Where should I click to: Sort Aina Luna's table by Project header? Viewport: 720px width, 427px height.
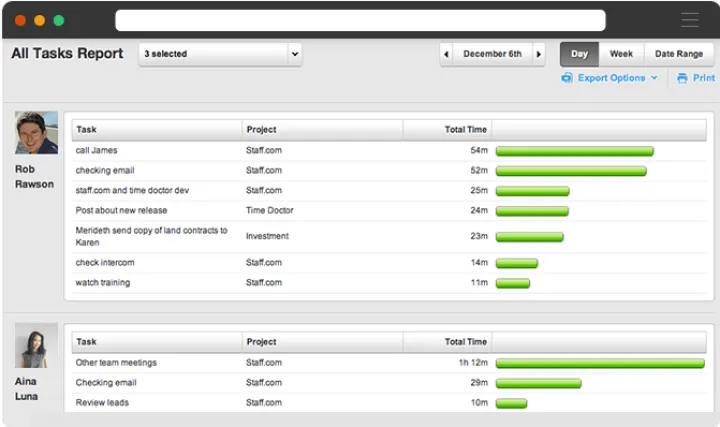coord(322,342)
